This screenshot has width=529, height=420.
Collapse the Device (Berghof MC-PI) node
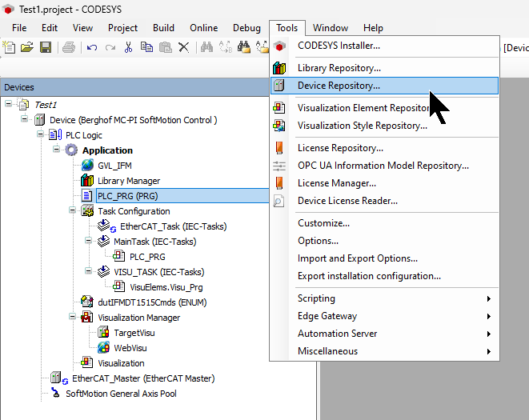coord(24,118)
